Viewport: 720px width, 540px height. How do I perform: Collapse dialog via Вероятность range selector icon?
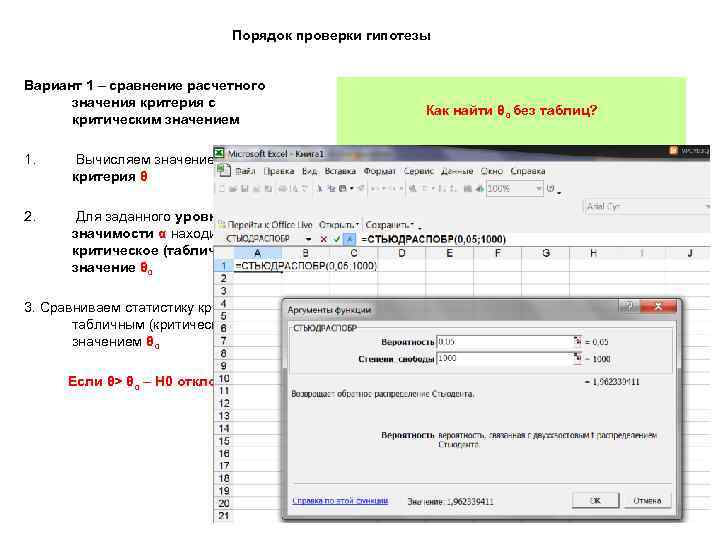(x=577, y=341)
